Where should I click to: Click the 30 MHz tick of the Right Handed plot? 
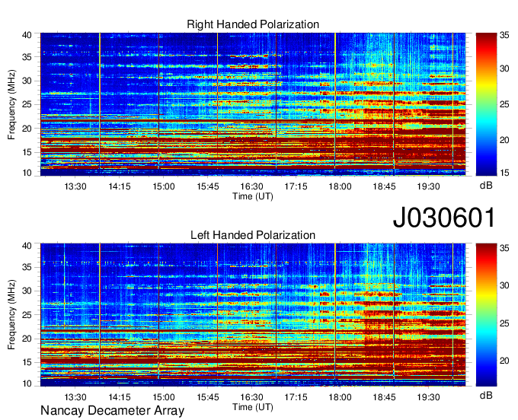27,81
